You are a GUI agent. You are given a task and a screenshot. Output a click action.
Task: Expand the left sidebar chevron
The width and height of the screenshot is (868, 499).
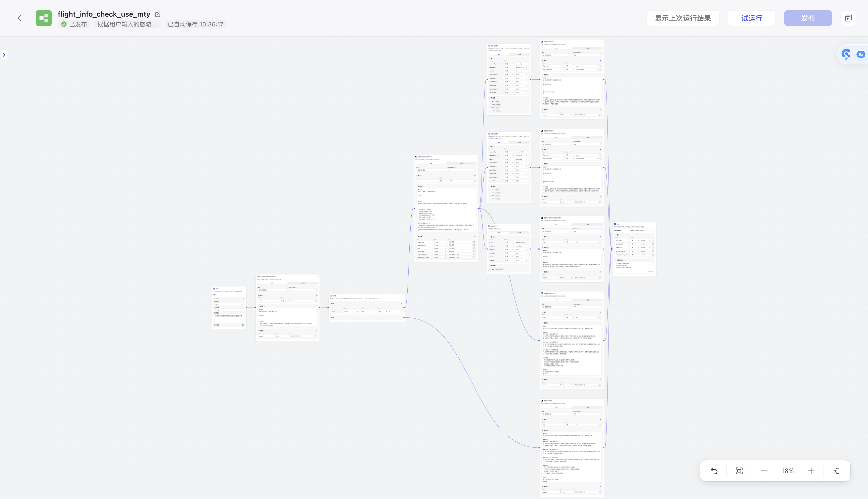pos(4,55)
